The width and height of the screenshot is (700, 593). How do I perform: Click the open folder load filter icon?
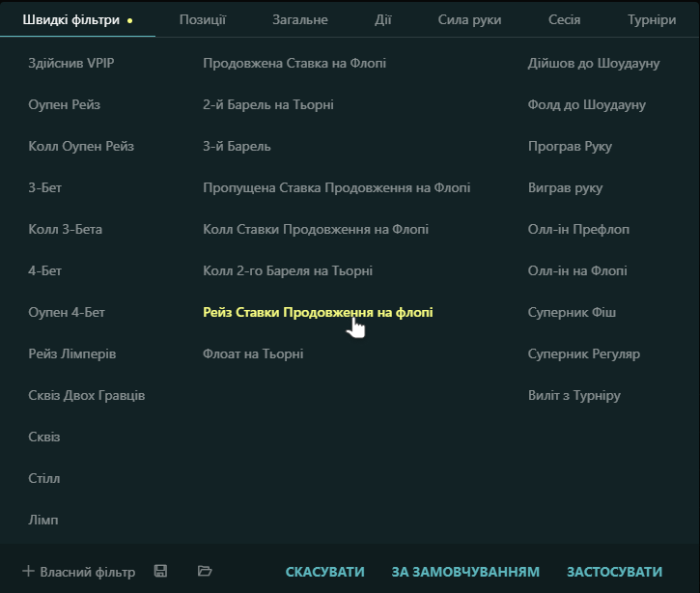click(x=205, y=571)
